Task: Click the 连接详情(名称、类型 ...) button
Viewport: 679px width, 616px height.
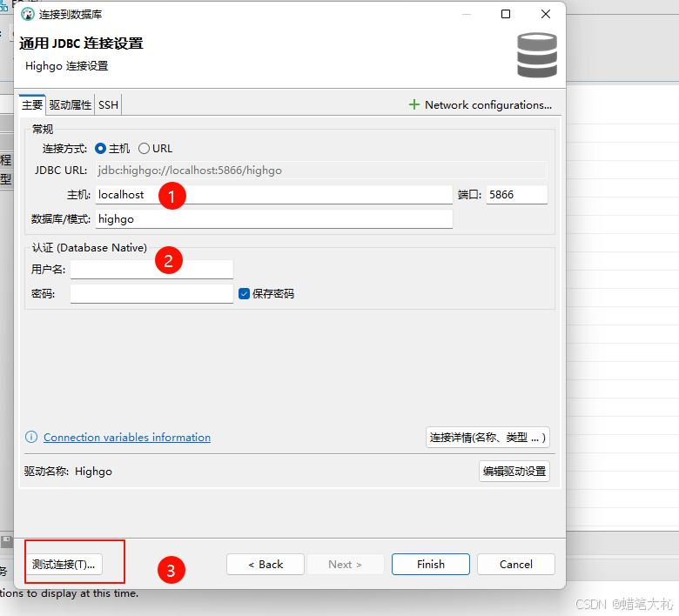Action: click(x=487, y=438)
